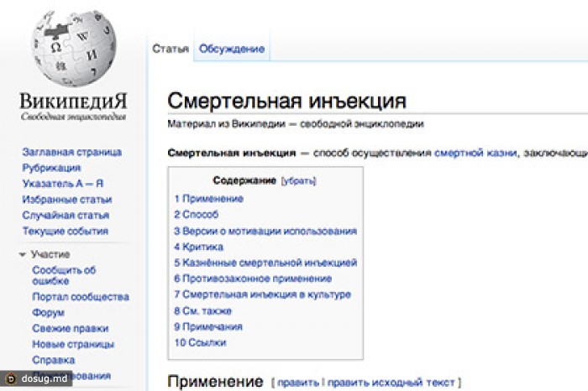Image resolution: width=588 pixels, height=391 pixels.
Task: Jump to section 10 Ссылки
Action: (x=200, y=342)
